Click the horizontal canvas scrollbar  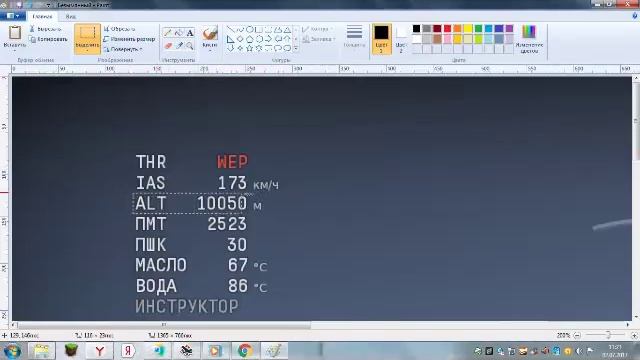coord(163,325)
